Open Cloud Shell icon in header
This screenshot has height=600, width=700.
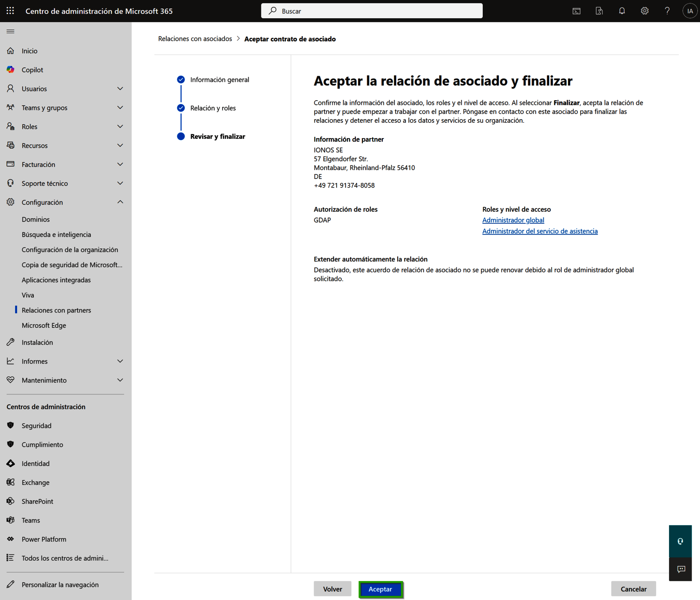pyautogui.click(x=576, y=11)
